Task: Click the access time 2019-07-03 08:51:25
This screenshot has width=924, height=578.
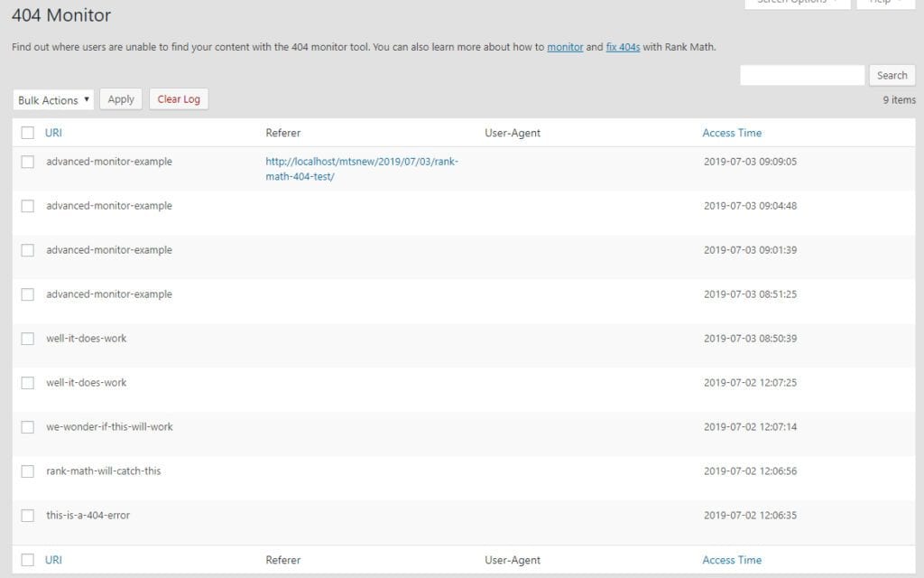Action: pos(750,294)
